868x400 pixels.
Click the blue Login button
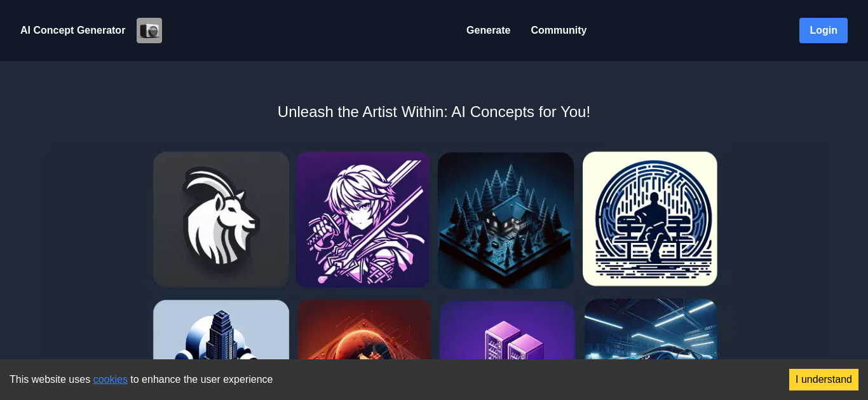823,31
